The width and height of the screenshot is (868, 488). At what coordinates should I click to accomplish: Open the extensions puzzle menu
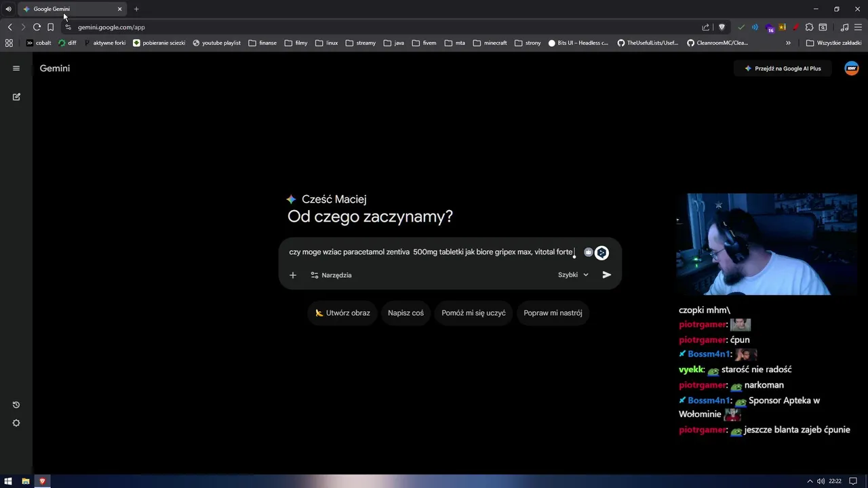click(809, 27)
